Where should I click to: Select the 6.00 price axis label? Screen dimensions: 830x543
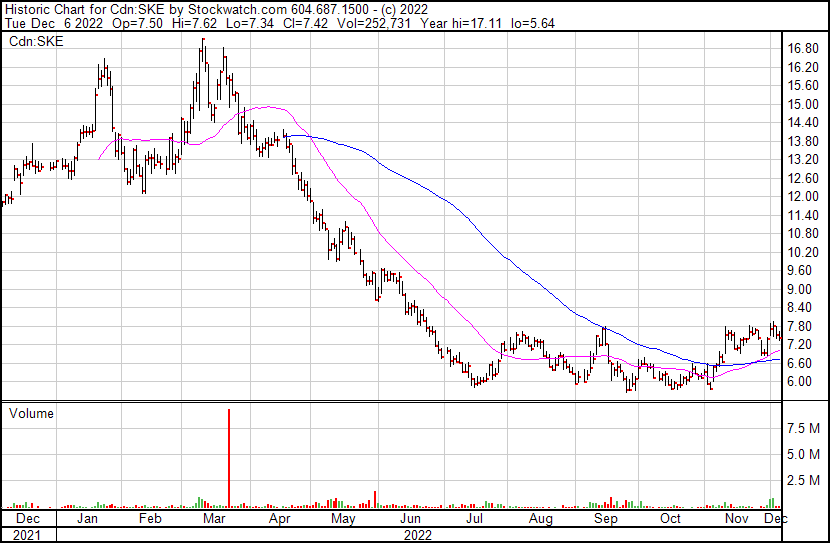coord(803,382)
